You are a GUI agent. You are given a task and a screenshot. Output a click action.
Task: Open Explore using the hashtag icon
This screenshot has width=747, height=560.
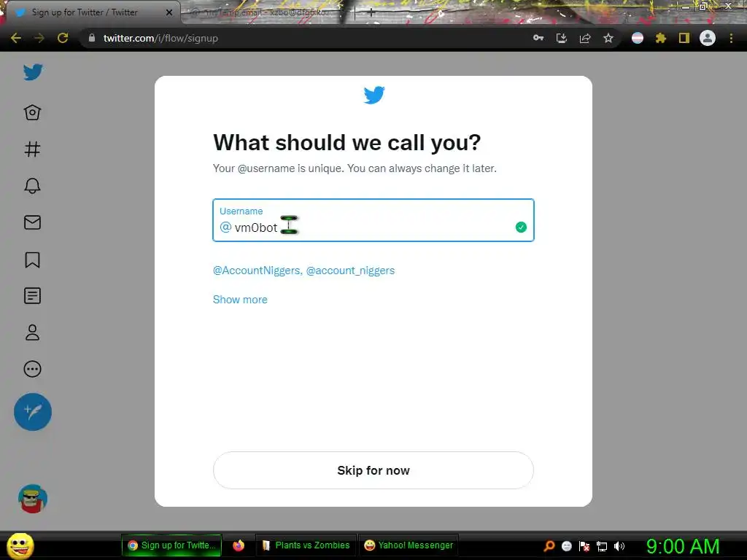(x=32, y=149)
